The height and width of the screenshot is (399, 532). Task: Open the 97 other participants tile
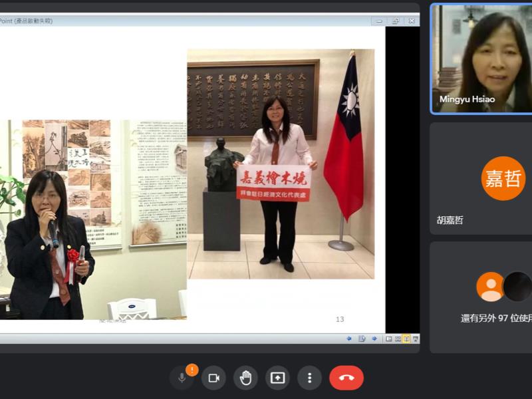[x=481, y=297]
